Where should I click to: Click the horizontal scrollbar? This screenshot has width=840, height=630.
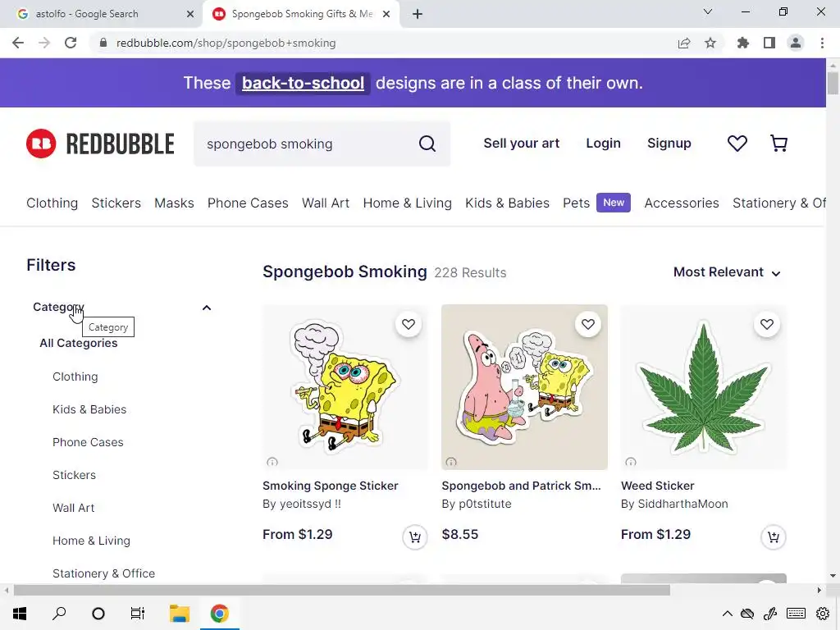342,590
